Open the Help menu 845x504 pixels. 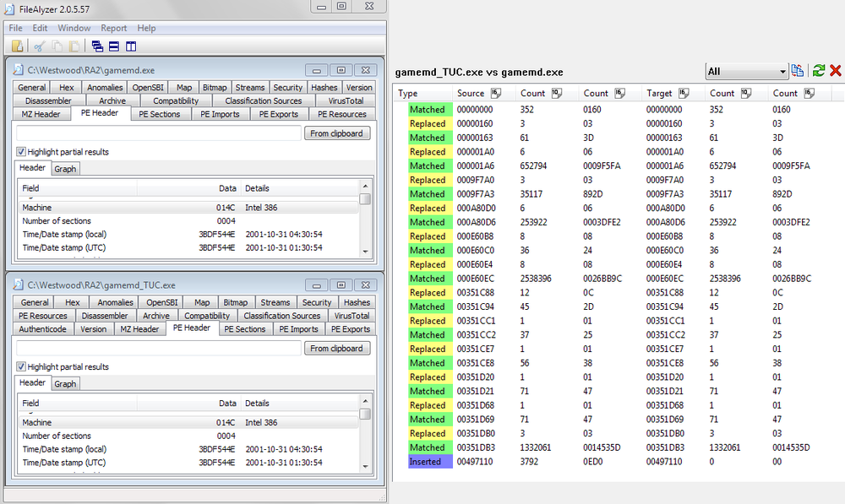146,28
